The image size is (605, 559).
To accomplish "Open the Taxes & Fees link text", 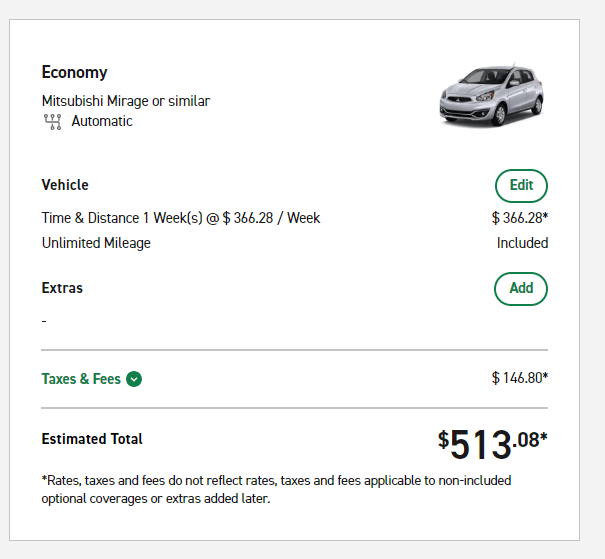I will point(81,379).
